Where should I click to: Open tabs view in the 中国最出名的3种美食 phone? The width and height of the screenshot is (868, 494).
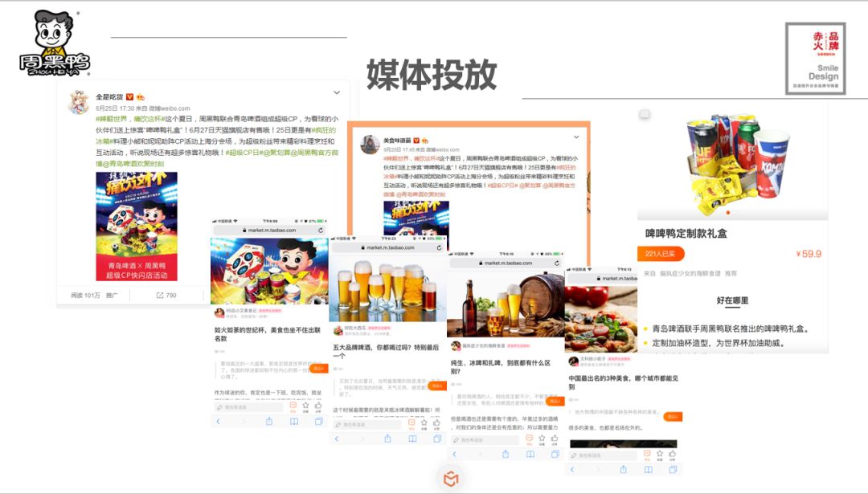coord(674,470)
